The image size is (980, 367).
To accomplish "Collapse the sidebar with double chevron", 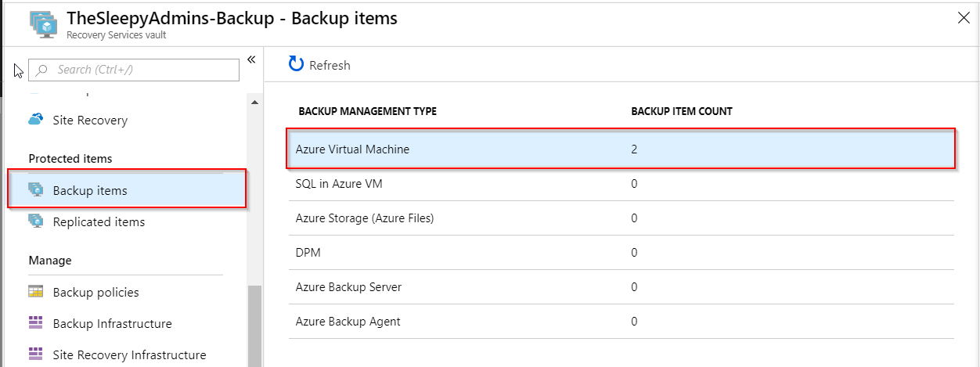I will (251, 59).
